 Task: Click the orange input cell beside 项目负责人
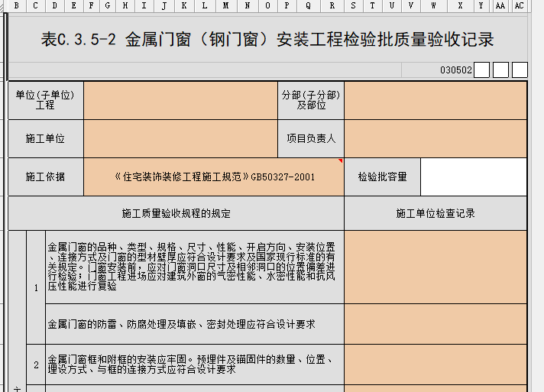pyautogui.click(x=435, y=139)
